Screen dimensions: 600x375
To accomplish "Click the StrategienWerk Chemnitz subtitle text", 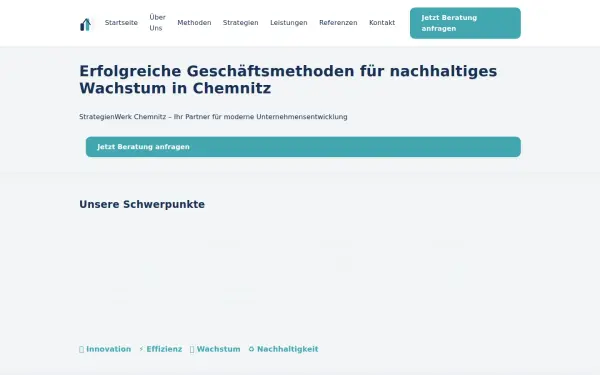I will pyautogui.click(x=213, y=117).
